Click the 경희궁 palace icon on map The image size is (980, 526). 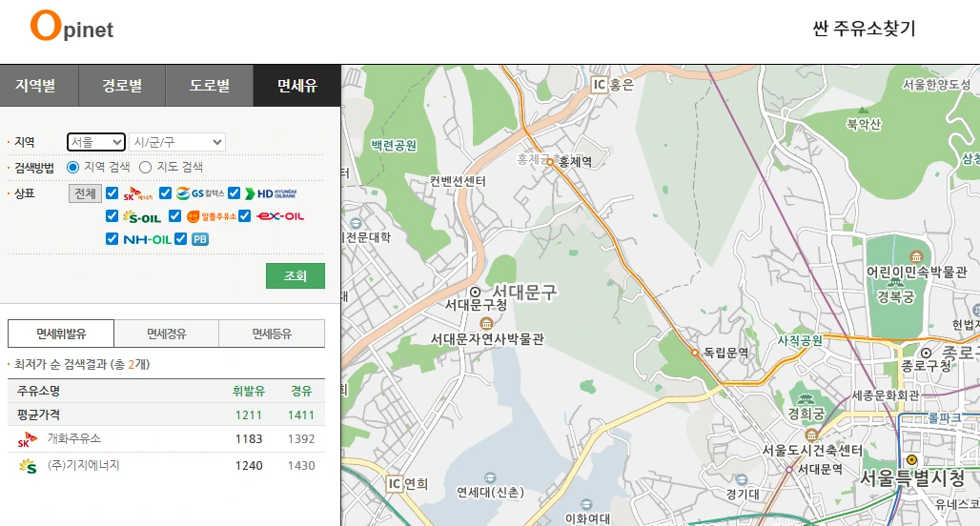click(x=806, y=398)
